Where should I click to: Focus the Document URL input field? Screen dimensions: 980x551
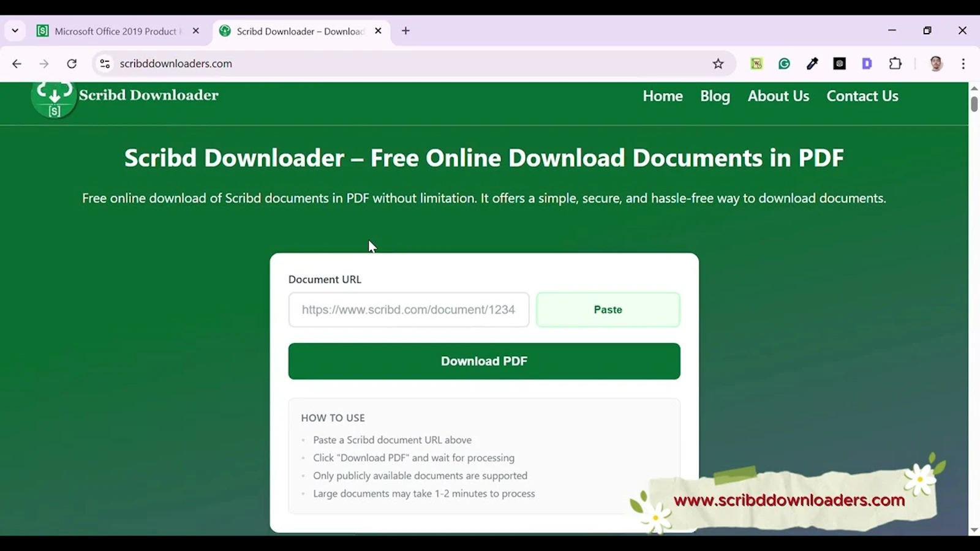(409, 310)
